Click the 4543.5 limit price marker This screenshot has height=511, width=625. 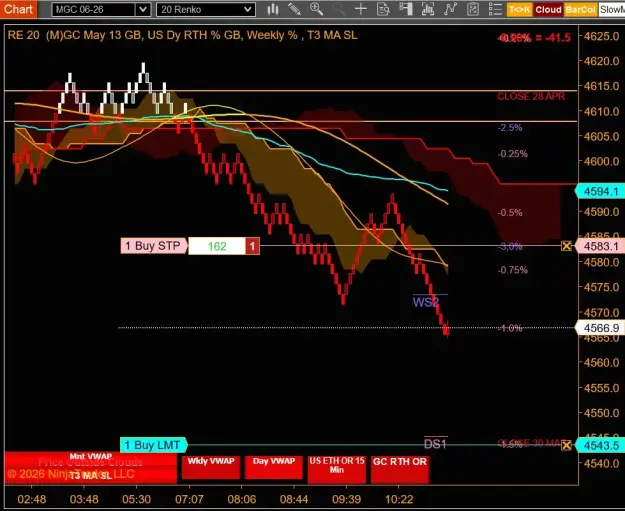click(x=601, y=445)
